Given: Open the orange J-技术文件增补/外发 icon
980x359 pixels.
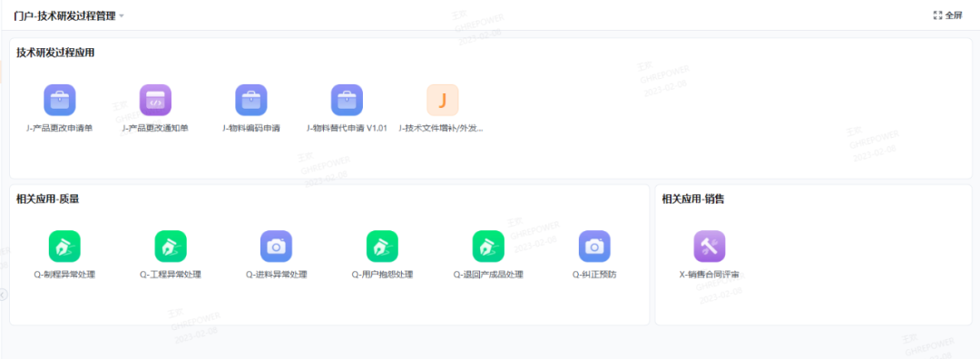Looking at the screenshot, I should coord(443,100).
